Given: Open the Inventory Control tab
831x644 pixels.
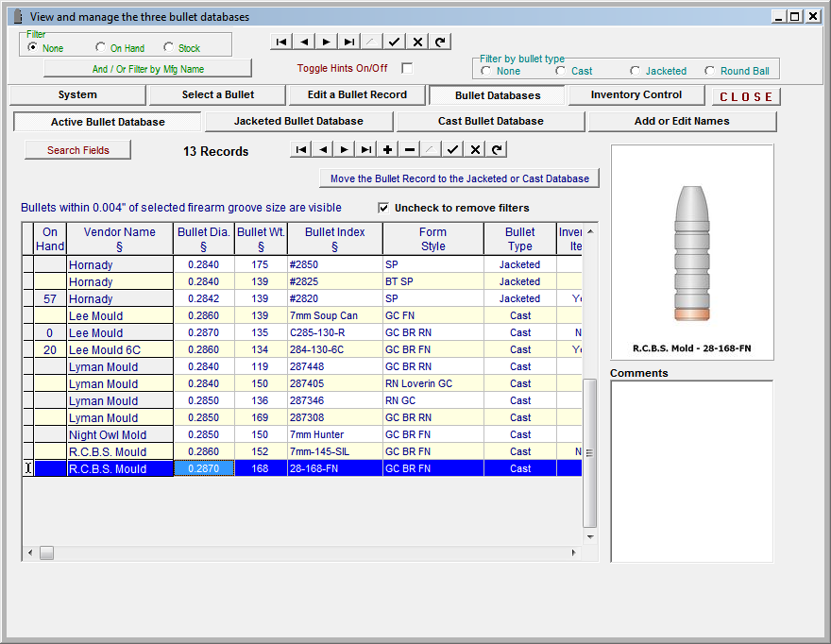Looking at the screenshot, I should (636, 94).
